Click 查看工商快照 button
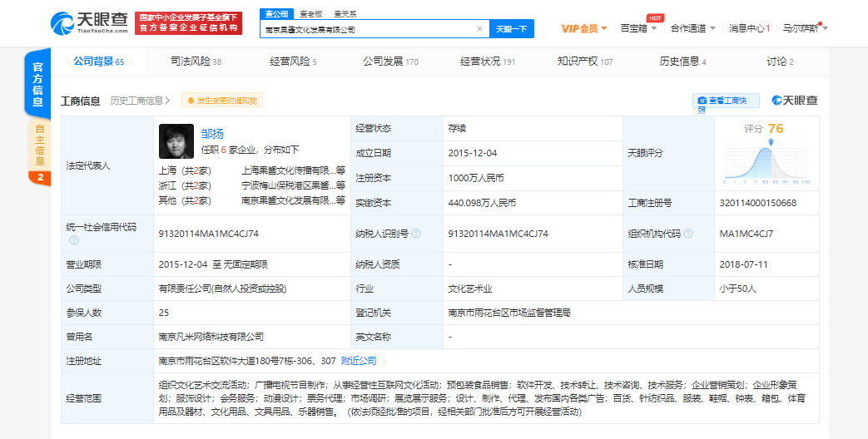Viewport: 868px width, 439px height. 726,101
